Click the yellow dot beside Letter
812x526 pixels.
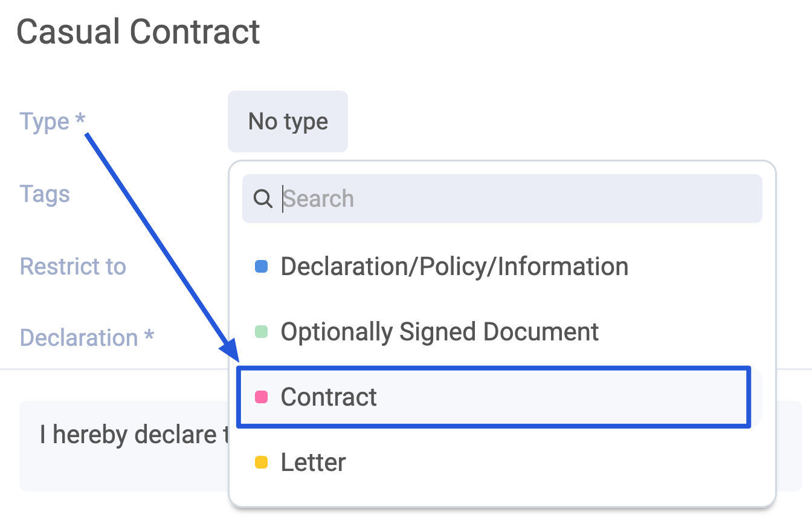pos(262,462)
